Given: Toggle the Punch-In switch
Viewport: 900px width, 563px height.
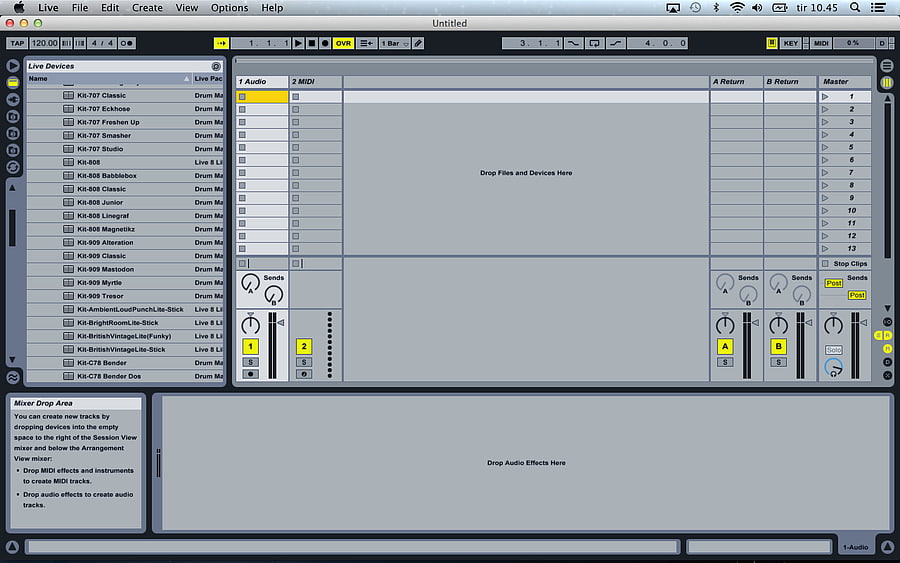Looking at the screenshot, I should pos(573,43).
